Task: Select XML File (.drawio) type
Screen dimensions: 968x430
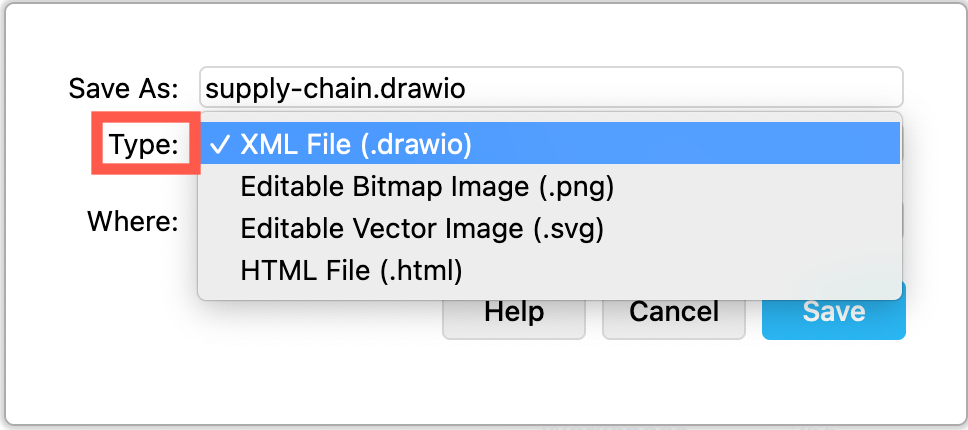Action: (355, 145)
